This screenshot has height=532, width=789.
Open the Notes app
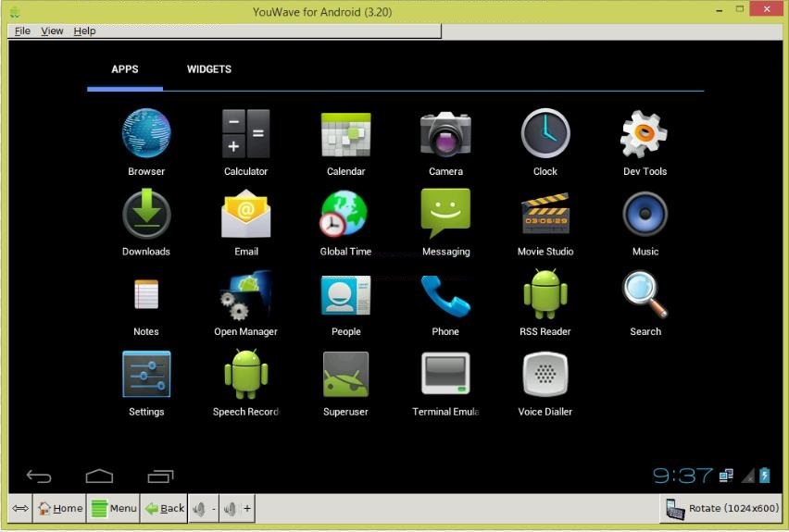(x=146, y=294)
